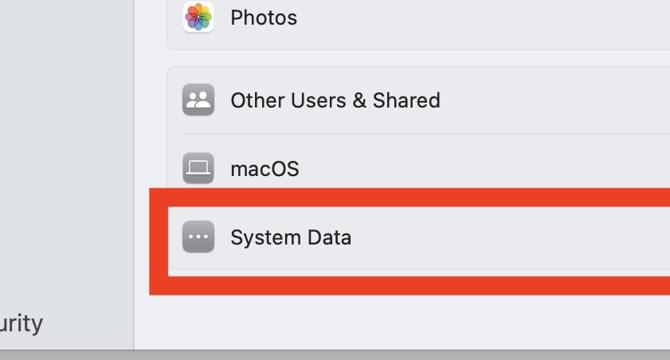Click empty pane area below System Data

pyautogui.click(x=402, y=322)
